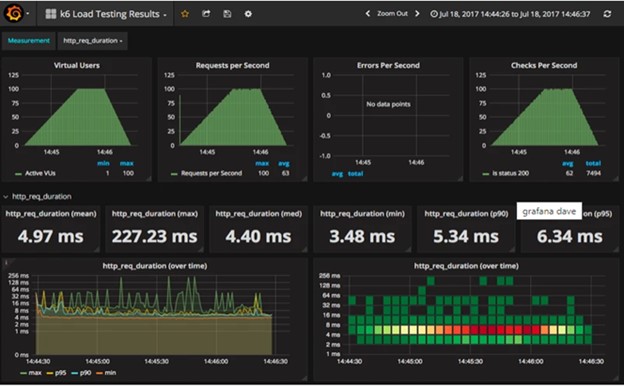Click the 4.97 ms mean value
The height and width of the screenshot is (387, 624).
pyautogui.click(x=51, y=236)
